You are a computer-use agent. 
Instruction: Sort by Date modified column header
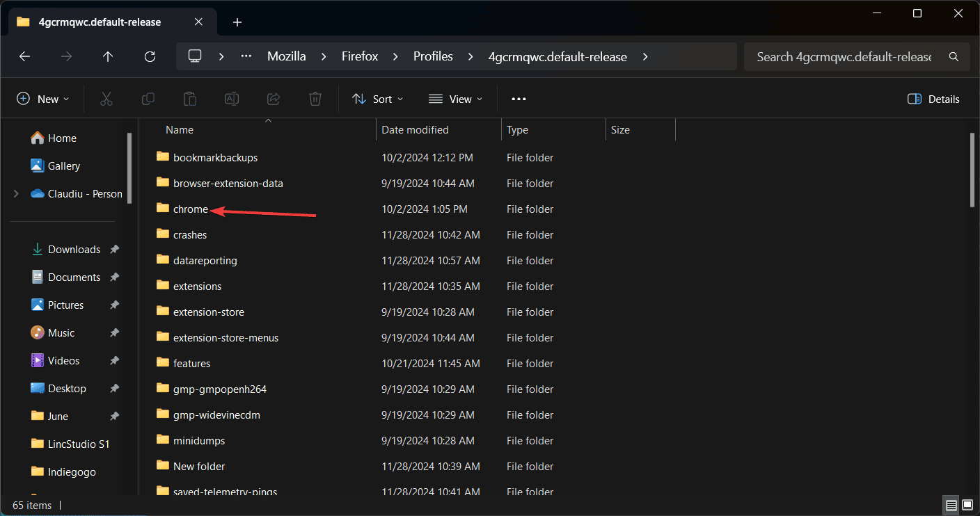(x=416, y=130)
